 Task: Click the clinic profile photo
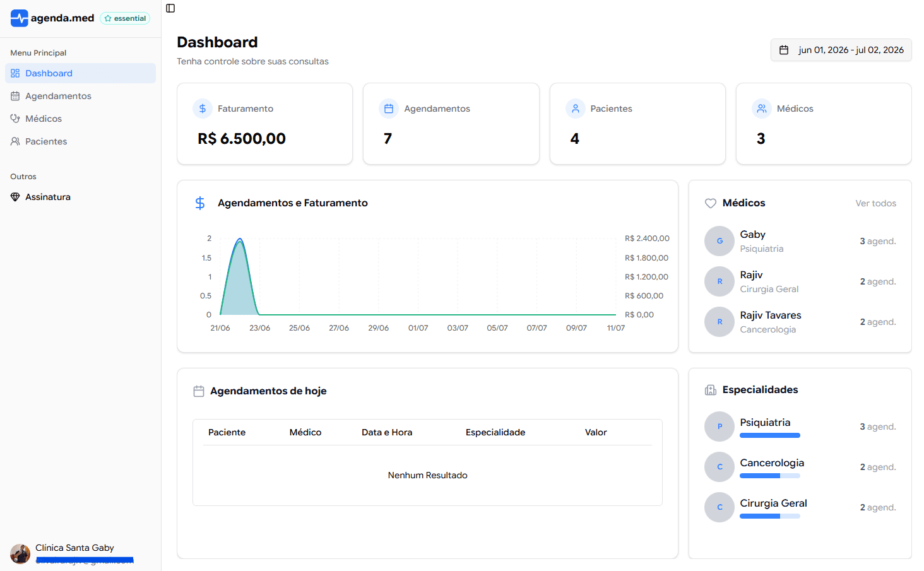click(20, 554)
